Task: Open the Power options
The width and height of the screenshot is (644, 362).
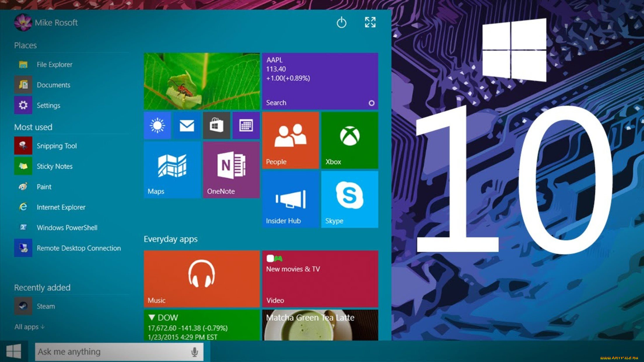Action: click(x=342, y=23)
